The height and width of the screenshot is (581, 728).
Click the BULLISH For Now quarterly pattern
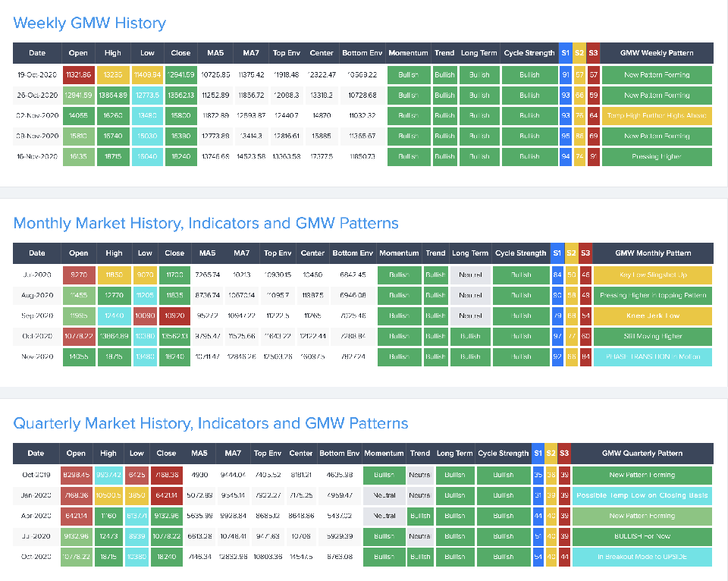point(642,536)
